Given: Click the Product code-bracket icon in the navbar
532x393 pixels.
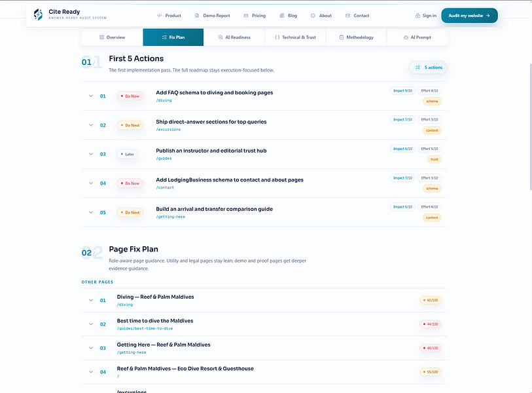Looking at the screenshot, I should tap(160, 16).
